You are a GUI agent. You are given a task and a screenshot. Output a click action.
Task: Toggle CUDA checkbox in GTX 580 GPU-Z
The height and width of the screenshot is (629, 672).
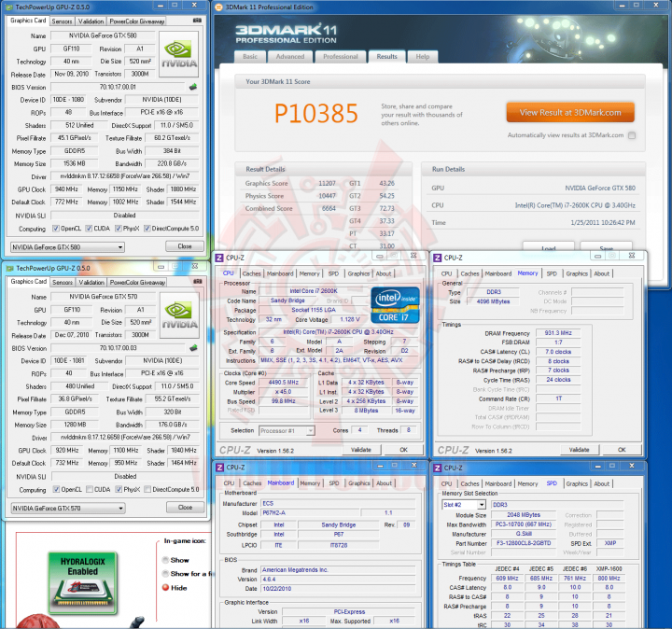tap(89, 229)
